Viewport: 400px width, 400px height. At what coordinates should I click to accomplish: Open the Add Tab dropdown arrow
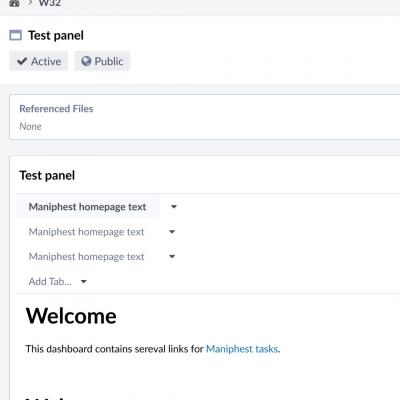pyautogui.click(x=84, y=282)
